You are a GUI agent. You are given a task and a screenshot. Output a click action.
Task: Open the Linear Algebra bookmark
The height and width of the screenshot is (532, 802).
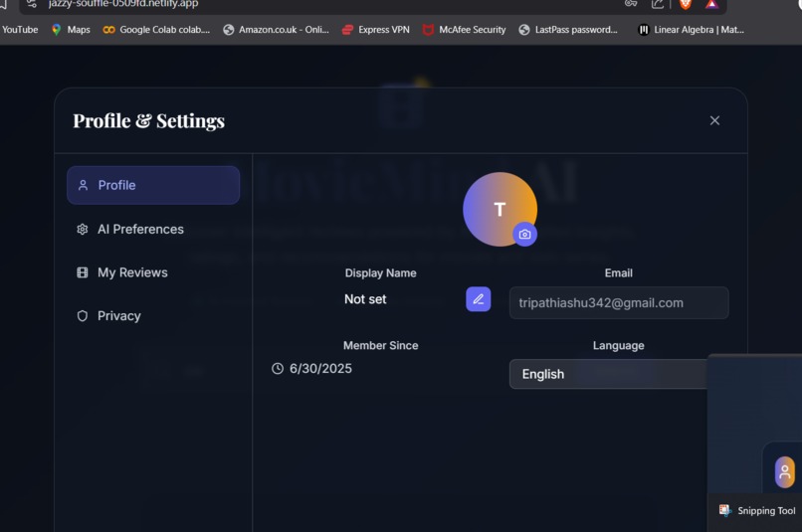(x=692, y=30)
